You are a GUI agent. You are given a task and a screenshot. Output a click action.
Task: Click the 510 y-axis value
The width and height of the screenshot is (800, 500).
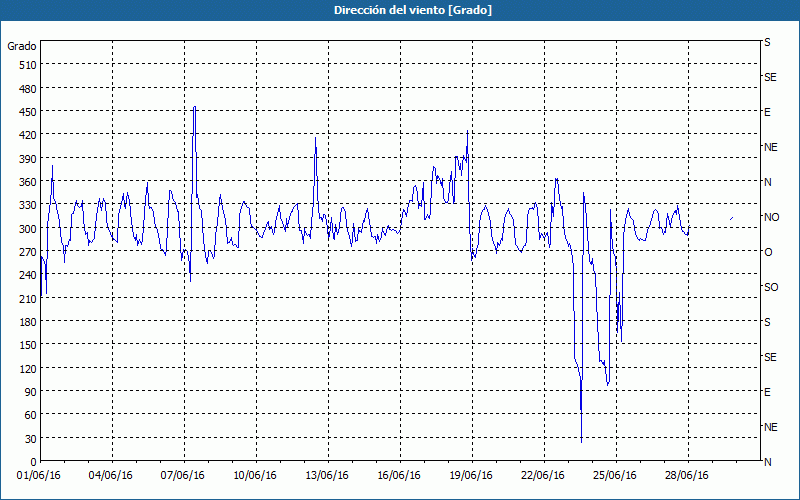(x=28, y=65)
